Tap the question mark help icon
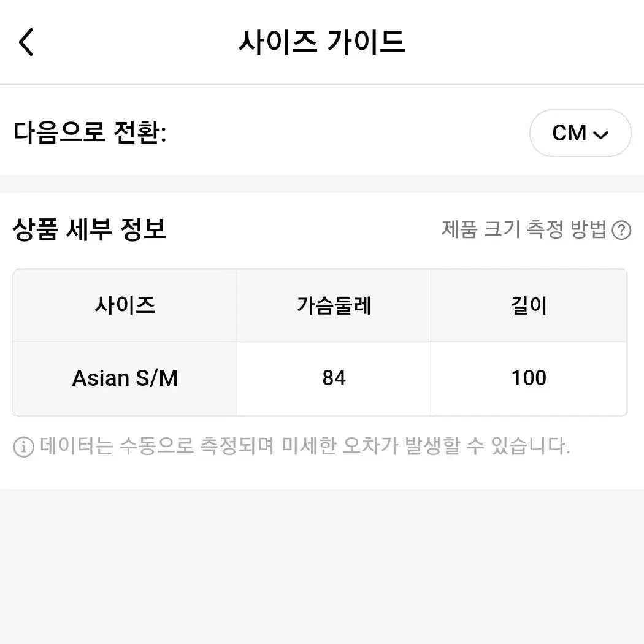 click(x=621, y=230)
